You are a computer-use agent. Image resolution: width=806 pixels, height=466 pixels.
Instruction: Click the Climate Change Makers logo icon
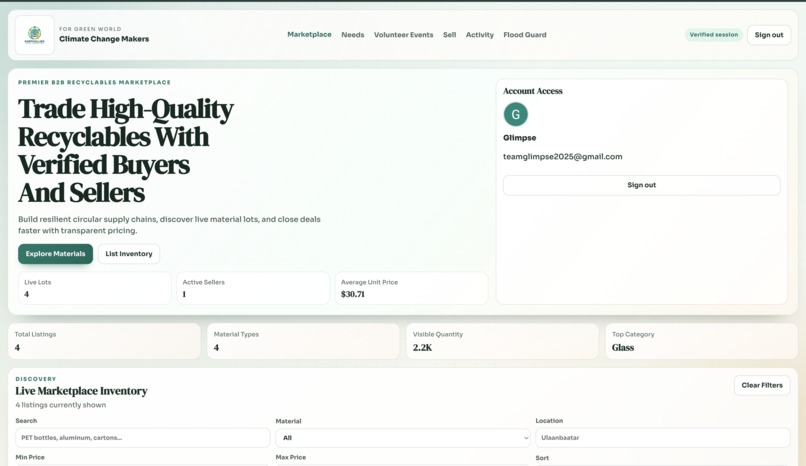[x=34, y=35]
